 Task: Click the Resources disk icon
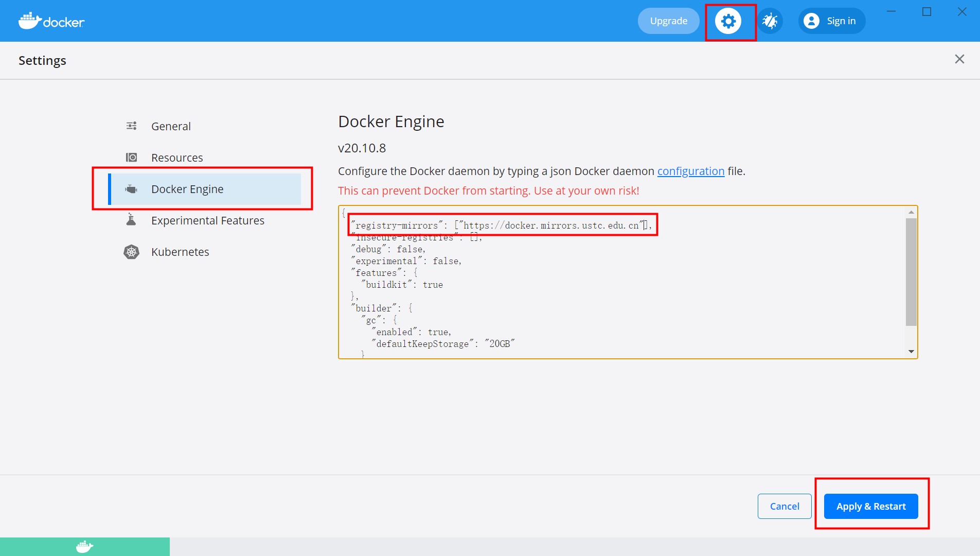coord(132,158)
